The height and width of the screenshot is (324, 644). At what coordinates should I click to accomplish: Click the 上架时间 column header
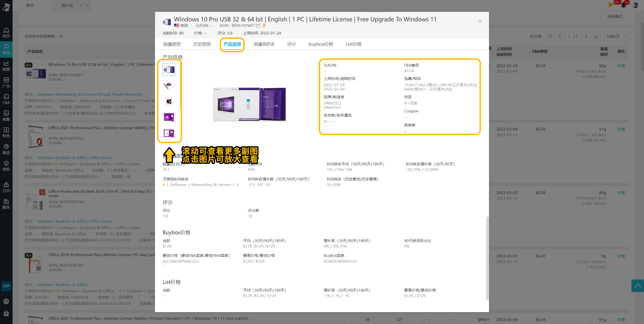[504, 49]
